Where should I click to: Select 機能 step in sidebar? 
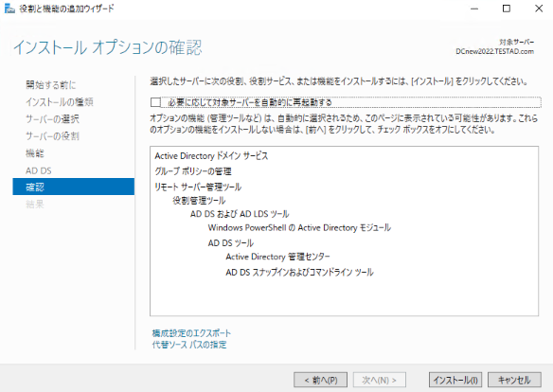point(35,153)
